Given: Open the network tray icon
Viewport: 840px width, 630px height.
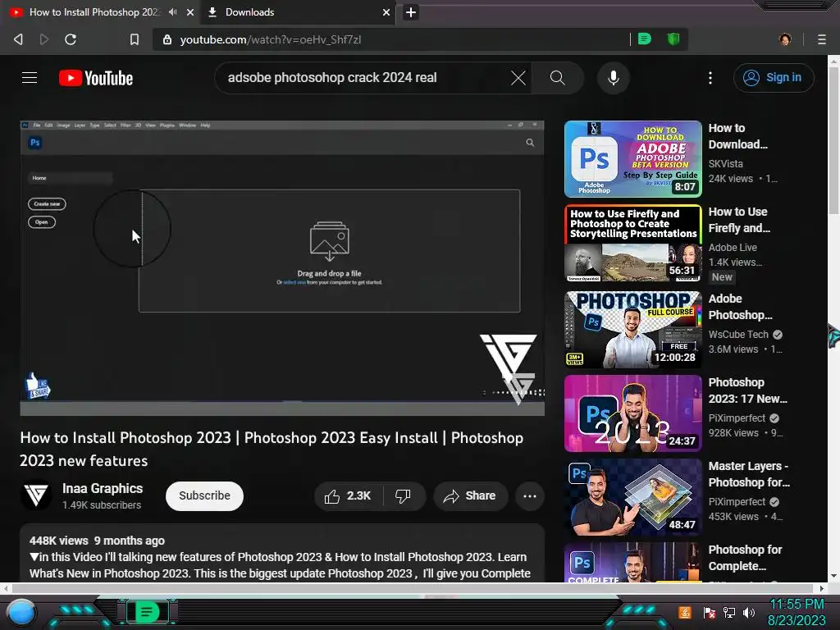Looking at the screenshot, I should [x=728, y=612].
